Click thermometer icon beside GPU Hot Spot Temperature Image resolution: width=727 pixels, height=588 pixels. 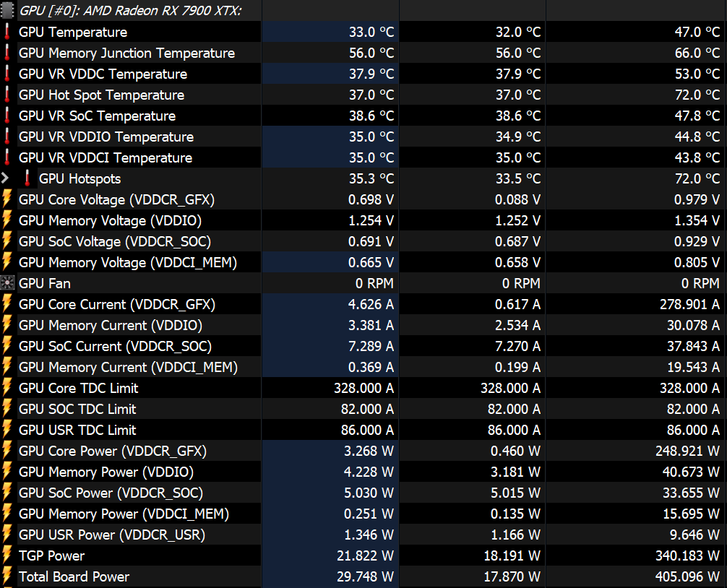7,95
